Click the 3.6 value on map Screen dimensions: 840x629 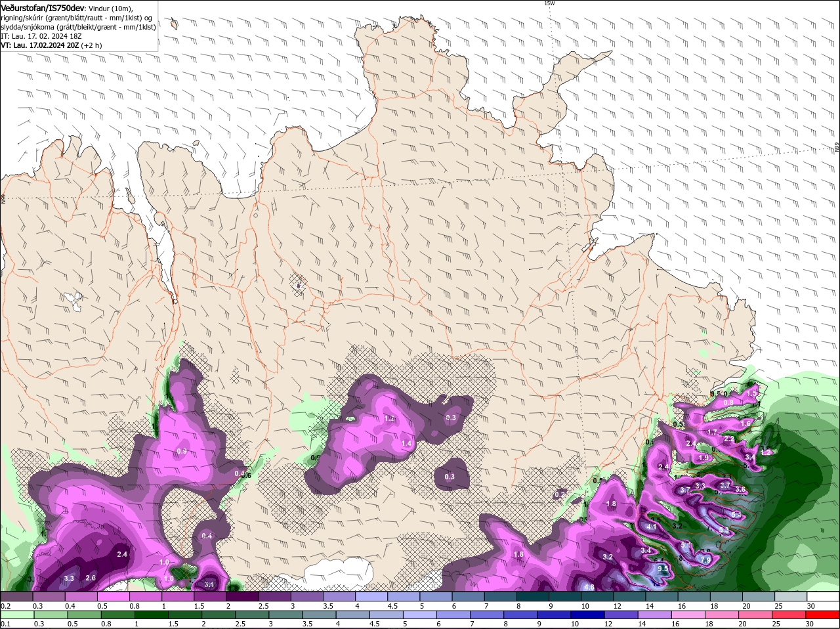(740, 489)
